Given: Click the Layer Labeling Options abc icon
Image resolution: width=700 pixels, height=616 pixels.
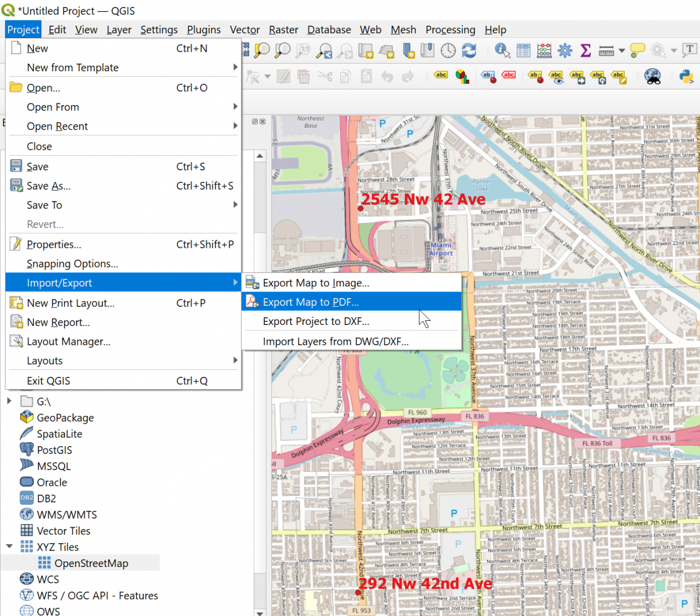Looking at the screenshot, I should coord(441,76).
